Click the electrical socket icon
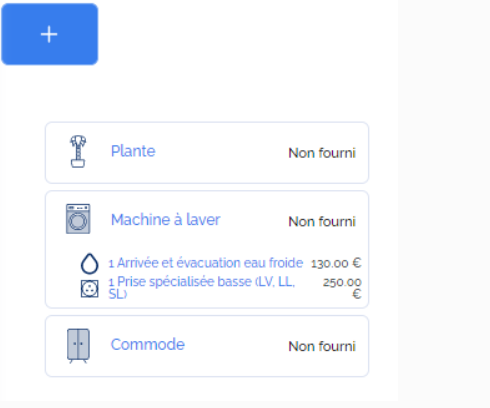The image size is (490, 408). tap(90, 289)
